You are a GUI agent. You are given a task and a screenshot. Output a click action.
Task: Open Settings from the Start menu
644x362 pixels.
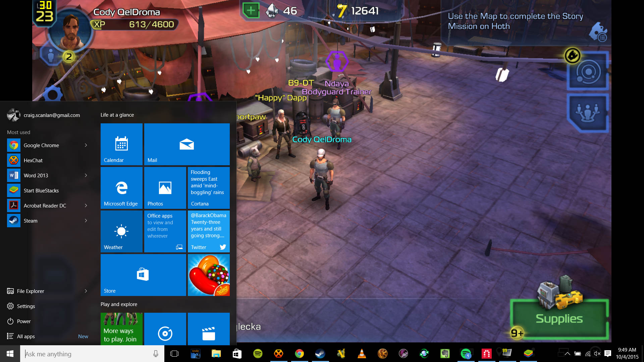pos(26,306)
